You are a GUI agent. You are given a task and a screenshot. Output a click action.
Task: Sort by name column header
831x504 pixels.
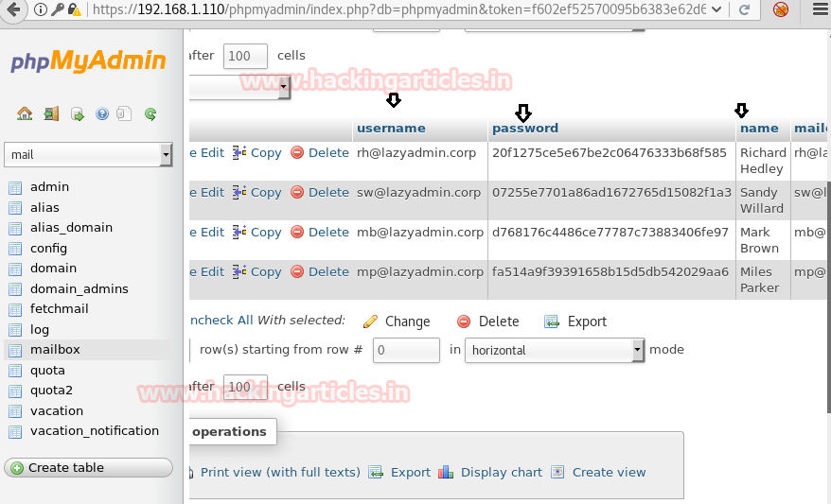pos(759,129)
